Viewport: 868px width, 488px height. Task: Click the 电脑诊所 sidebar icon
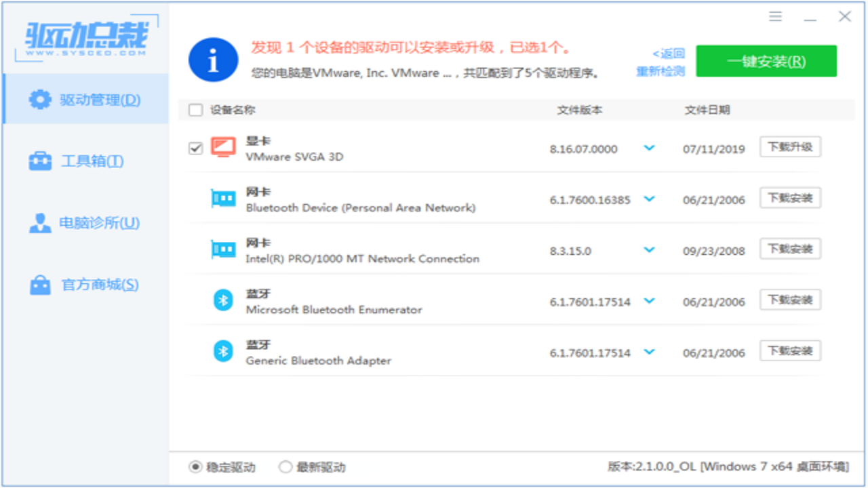(x=40, y=222)
